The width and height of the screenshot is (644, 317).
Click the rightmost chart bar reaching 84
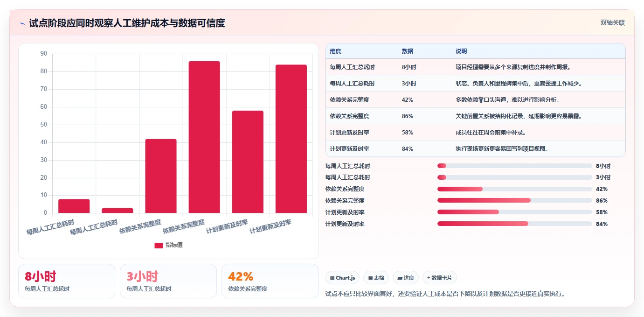pyautogui.click(x=291, y=139)
